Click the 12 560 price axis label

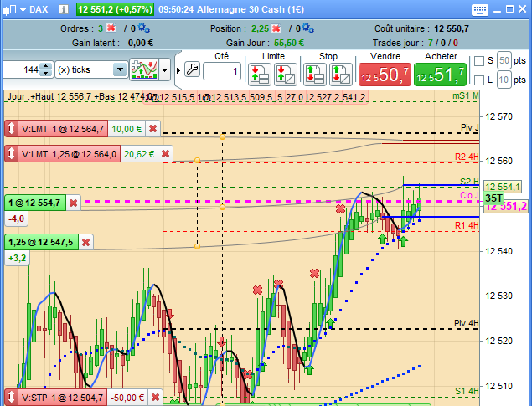(498, 161)
